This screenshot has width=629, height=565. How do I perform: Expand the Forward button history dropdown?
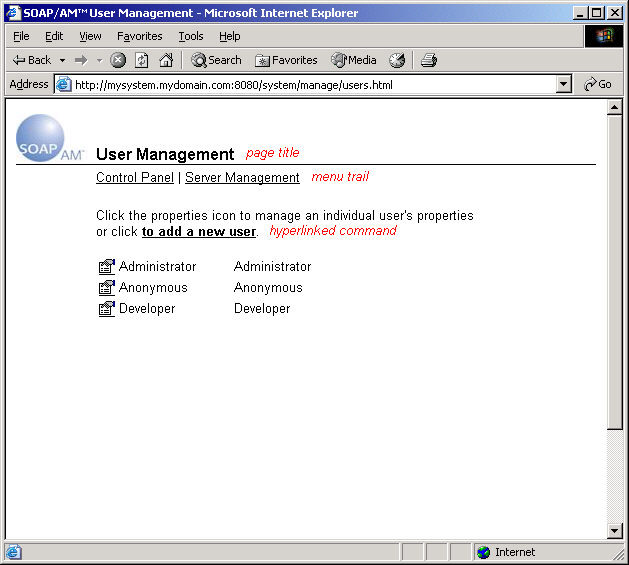tap(99, 60)
